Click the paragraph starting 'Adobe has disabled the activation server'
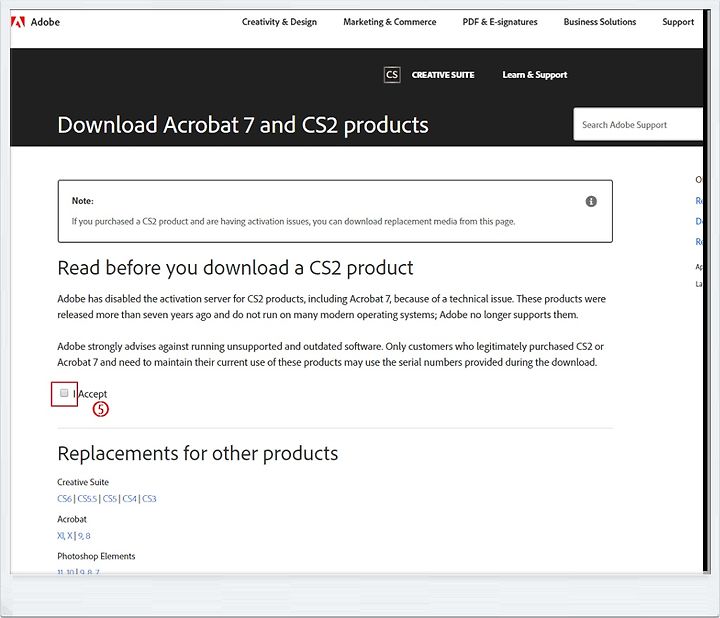The height and width of the screenshot is (618, 720). pyautogui.click(x=332, y=307)
